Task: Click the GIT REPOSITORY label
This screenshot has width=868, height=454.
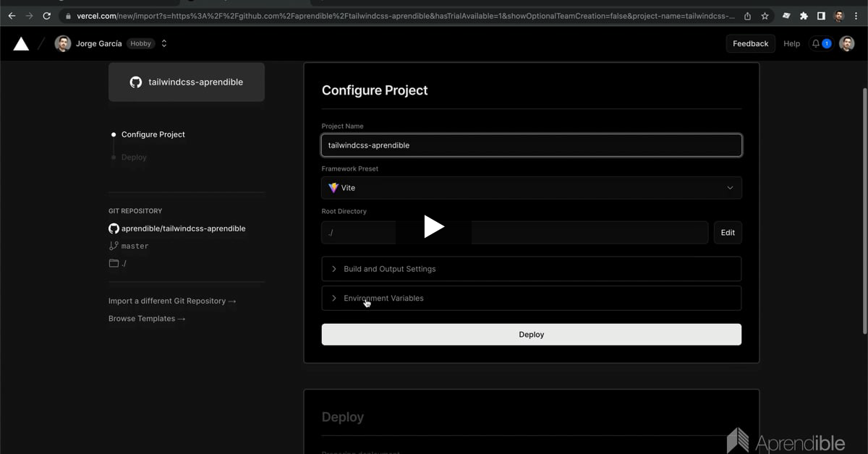Action: click(x=135, y=211)
